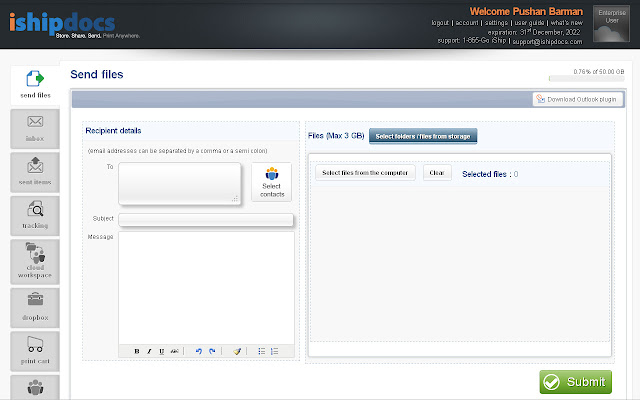Screen dimensions: 640x400
Task: Click the support@ishipdocs.com email link
Action: point(547,42)
